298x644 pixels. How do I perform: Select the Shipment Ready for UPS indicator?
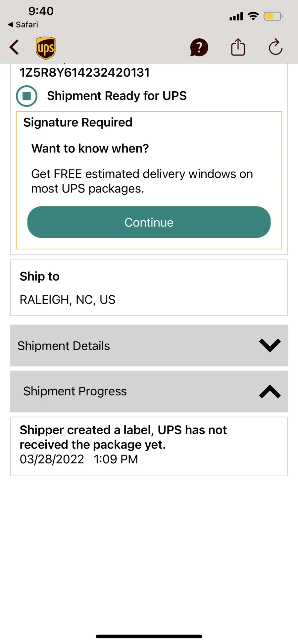[x=26, y=96]
